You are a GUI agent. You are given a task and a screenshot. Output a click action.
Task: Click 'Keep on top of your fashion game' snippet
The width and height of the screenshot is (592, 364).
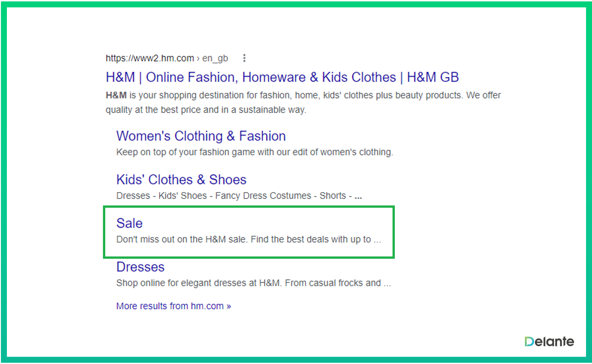tap(255, 152)
